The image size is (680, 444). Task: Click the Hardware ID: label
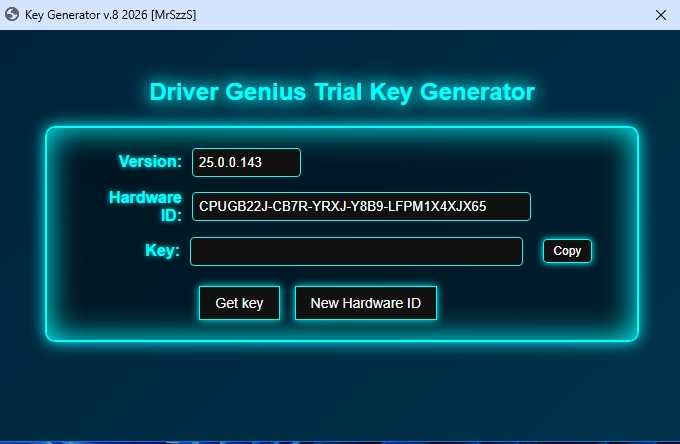[145, 206]
